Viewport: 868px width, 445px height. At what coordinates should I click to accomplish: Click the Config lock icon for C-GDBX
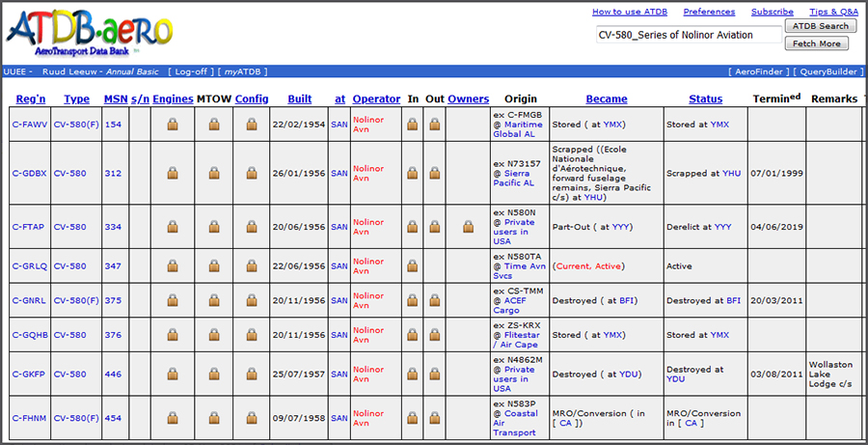point(251,174)
